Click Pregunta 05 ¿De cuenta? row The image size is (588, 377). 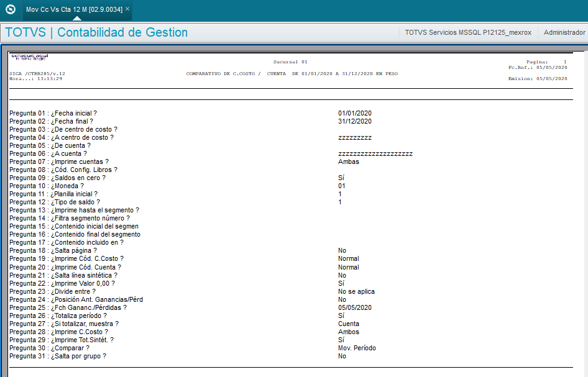50,145
